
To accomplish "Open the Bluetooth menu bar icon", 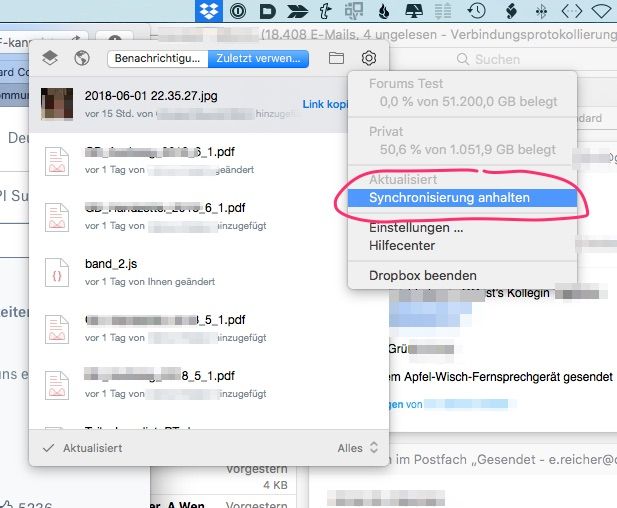I will tap(541, 11).
